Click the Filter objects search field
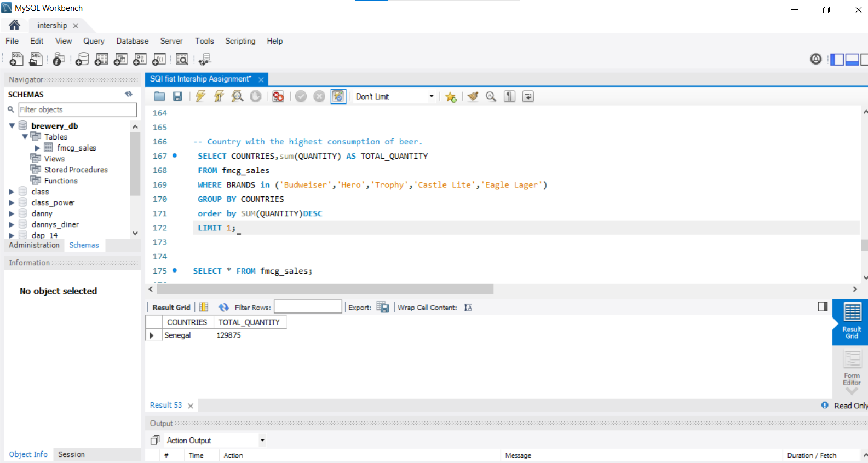Screen dimensions: 868x463 [77, 109]
